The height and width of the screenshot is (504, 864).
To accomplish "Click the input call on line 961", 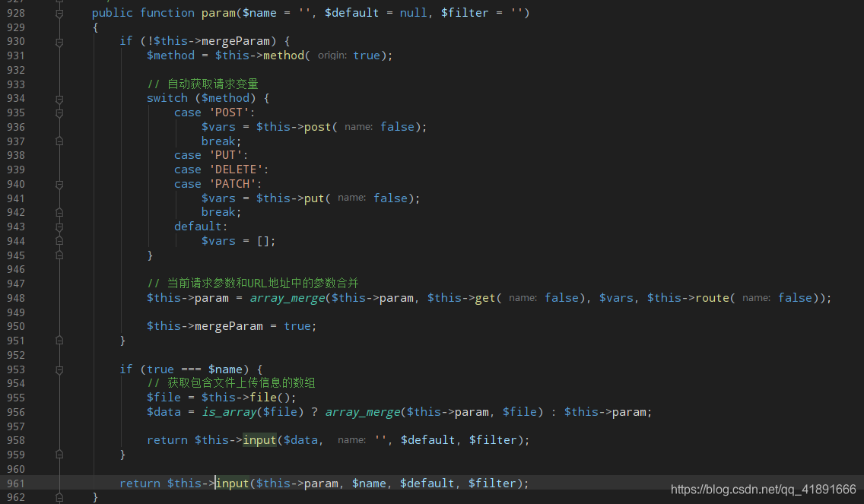I will (x=232, y=483).
